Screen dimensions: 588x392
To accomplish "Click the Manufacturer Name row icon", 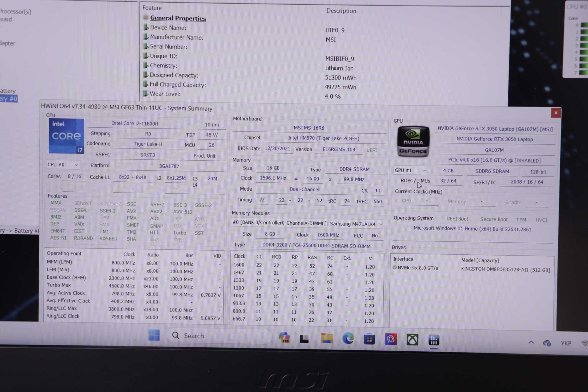I will click(x=146, y=37).
